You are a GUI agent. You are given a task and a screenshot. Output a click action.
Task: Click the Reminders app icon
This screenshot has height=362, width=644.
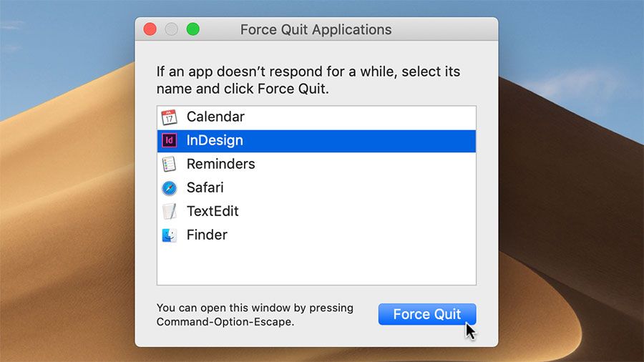click(169, 165)
